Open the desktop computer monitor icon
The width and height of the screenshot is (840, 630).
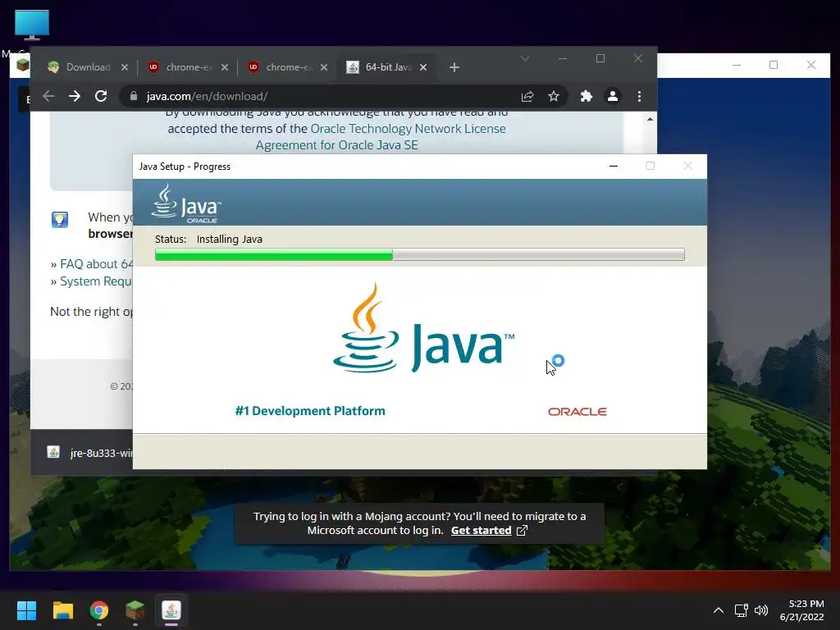[x=32, y=25]
